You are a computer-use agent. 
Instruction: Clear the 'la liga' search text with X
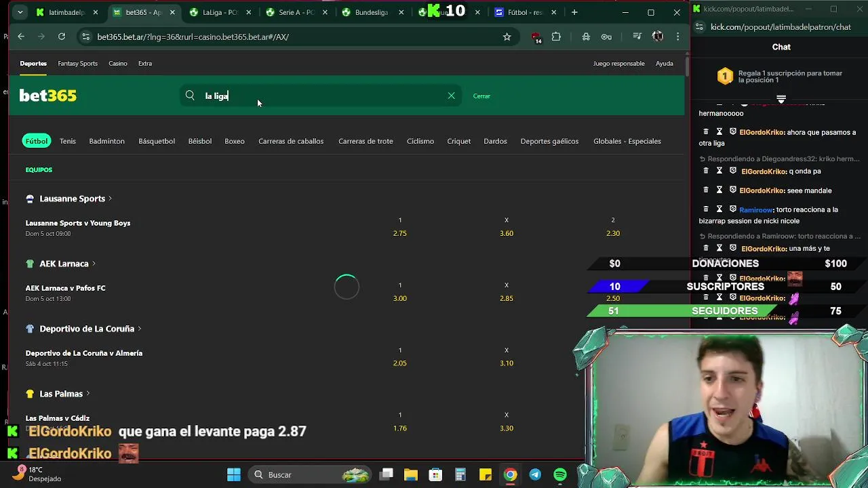pyautogui.click(x=451, y=96)
